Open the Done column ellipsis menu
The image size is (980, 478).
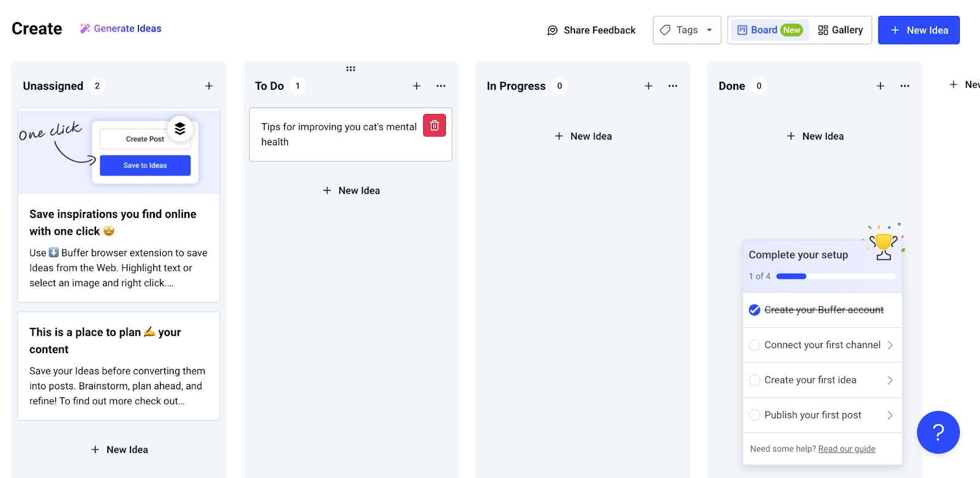tap(905, 86)
